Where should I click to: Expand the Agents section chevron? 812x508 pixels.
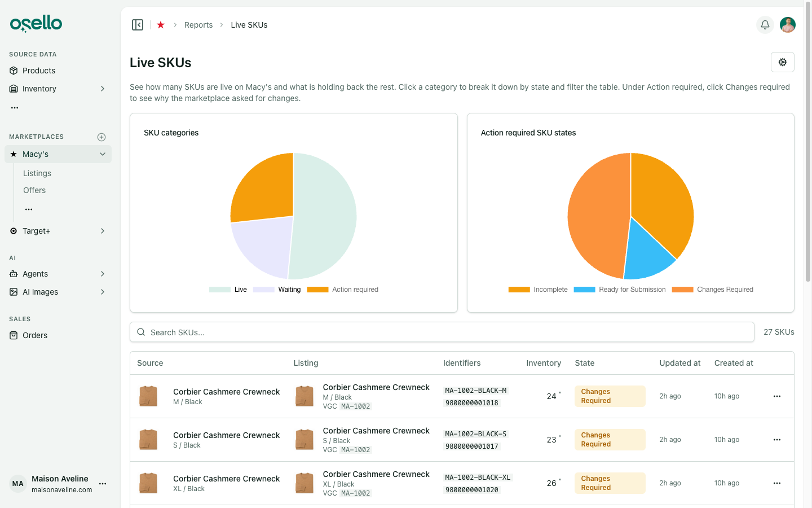click(103, 274)
